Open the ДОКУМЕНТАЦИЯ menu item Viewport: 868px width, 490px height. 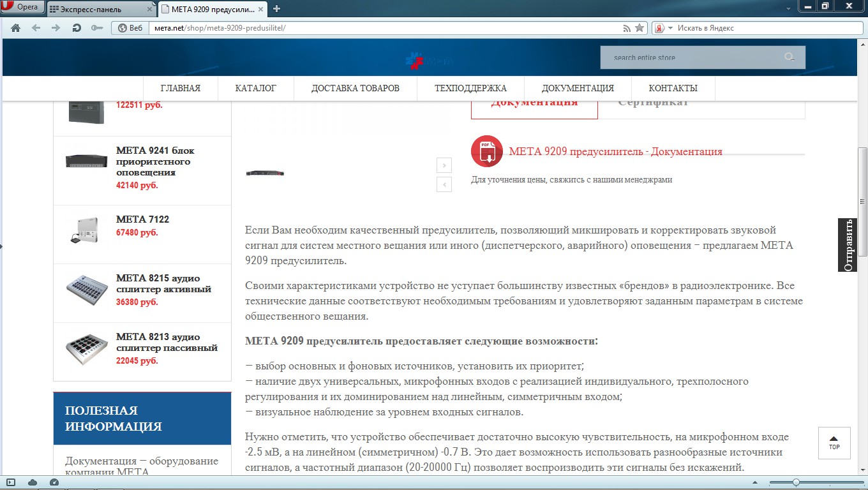click(578, 88)
